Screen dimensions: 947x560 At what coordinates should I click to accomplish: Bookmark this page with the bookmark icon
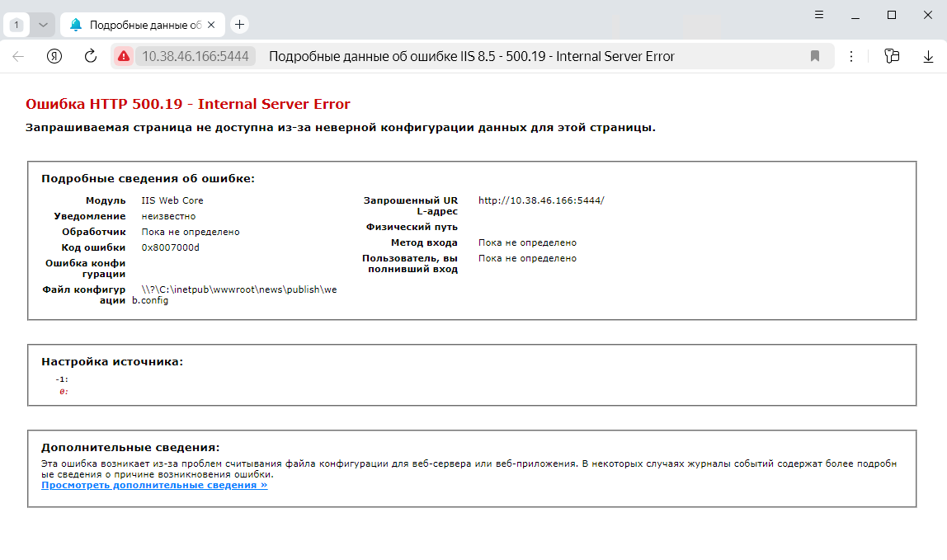(815, 56)
